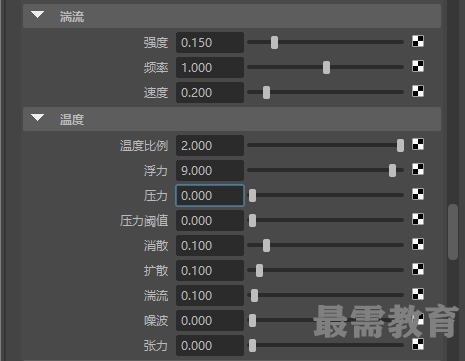Collapse the 温度 section triangle
The image size is (465, 361).
(x=37, y=118)
